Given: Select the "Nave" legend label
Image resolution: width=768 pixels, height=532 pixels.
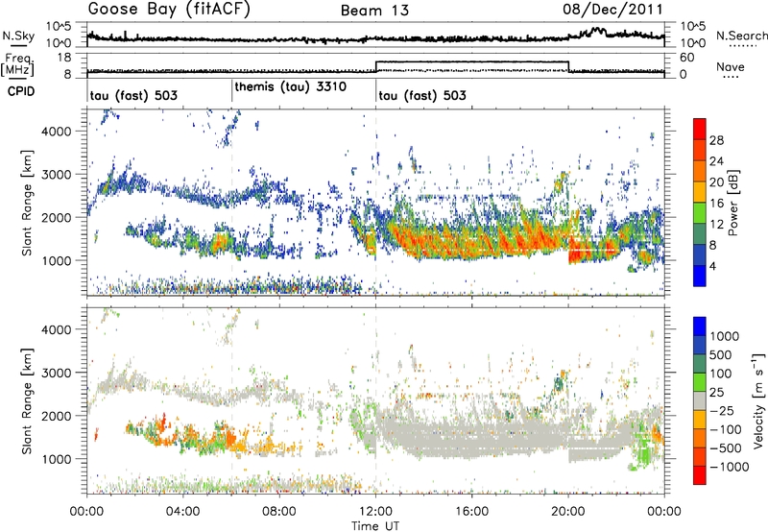Looking at the screenshot, I should 731,66.
